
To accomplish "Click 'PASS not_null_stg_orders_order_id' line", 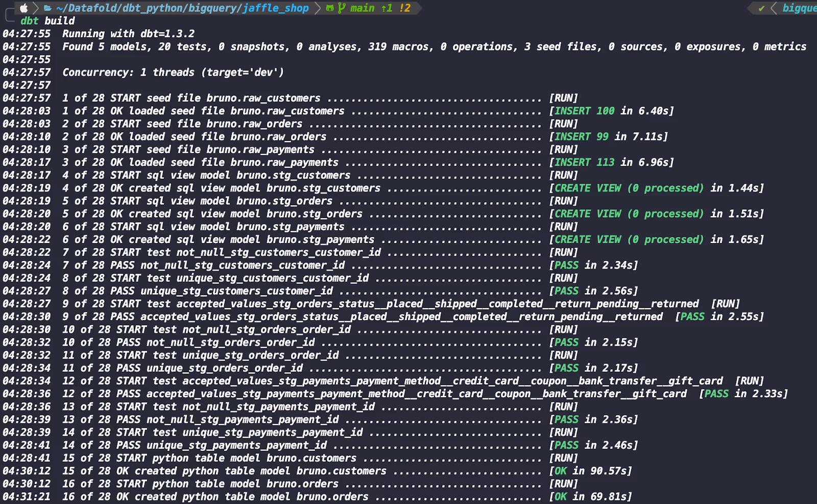I will tap(215, 342).
